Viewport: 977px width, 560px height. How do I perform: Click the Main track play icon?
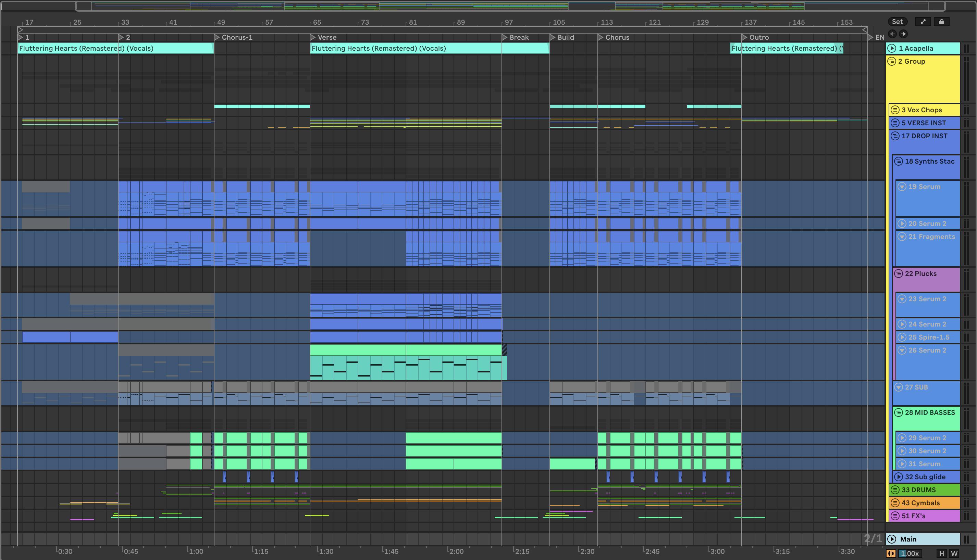(892, 539)
